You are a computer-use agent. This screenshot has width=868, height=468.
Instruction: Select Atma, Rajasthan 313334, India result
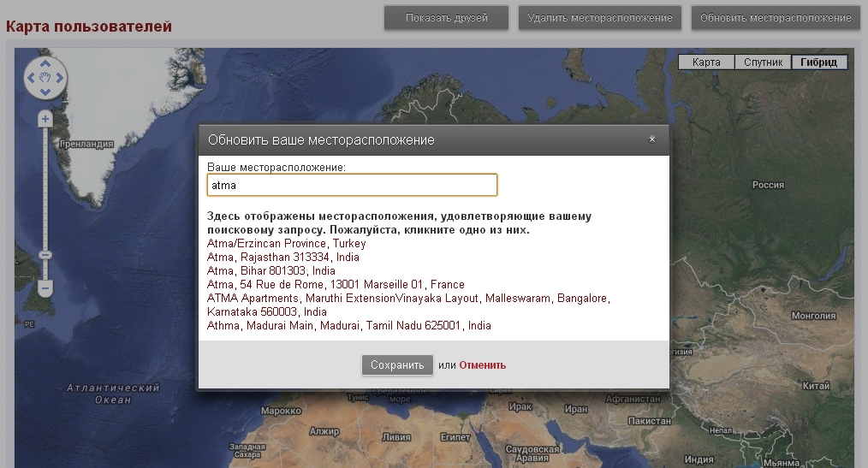point(283,257)
